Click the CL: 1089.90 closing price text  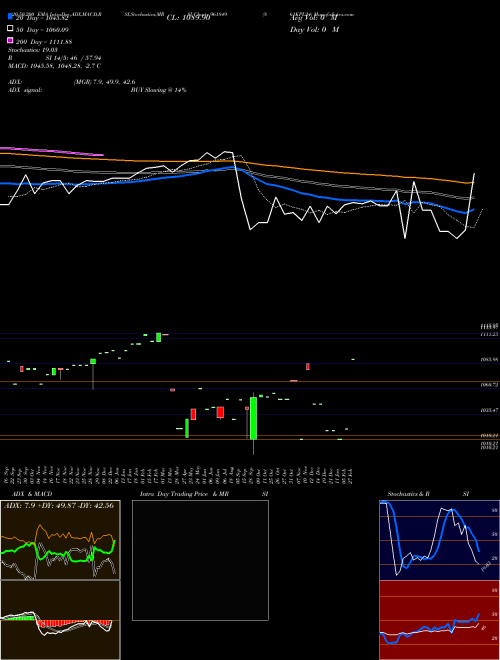point(188,18)
